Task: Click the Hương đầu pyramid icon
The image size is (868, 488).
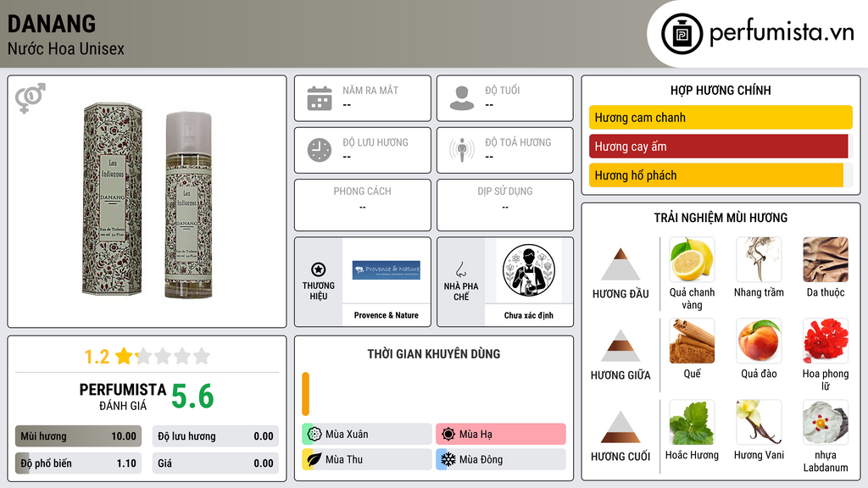Action: [620, 264]
